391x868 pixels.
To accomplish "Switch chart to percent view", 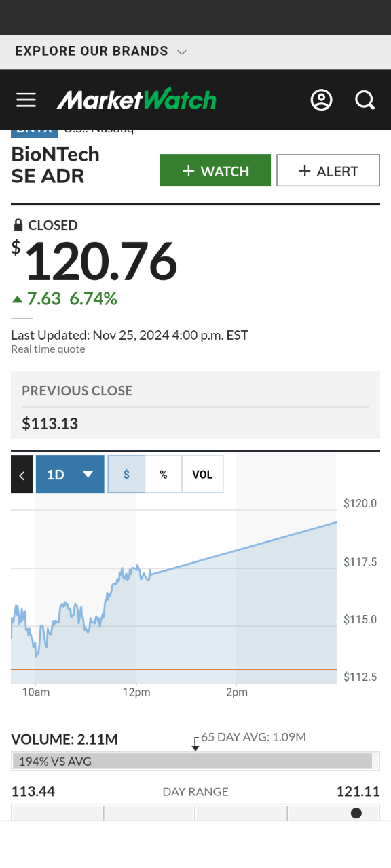I will click(164, 474).
